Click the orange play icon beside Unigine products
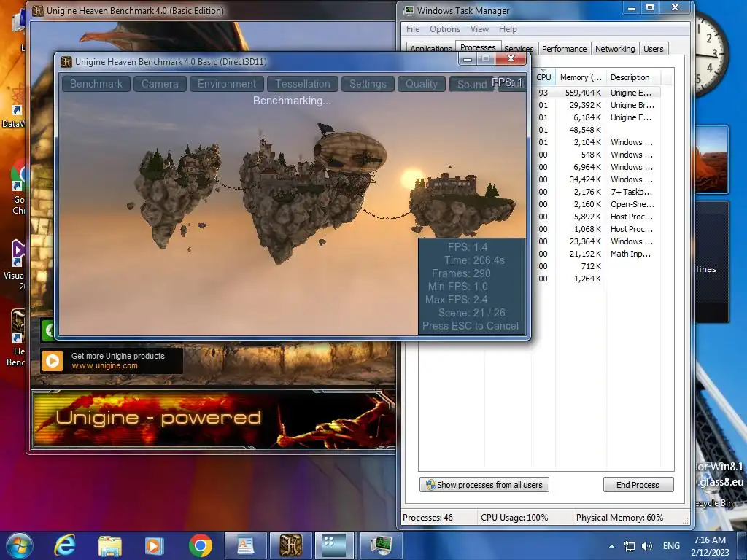 pyautogui.click(x=53, y=361)
